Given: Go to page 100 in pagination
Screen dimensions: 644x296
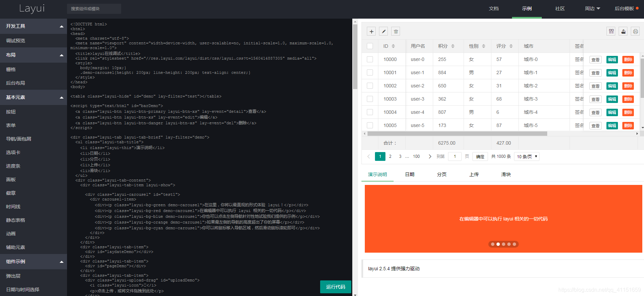Looking at the screenshot, I should 416,156.
